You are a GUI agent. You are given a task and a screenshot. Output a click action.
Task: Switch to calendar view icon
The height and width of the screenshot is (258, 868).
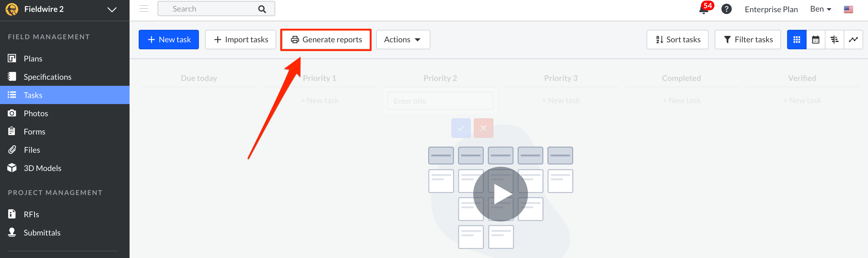pyautogui.click(x=815, y=40)
